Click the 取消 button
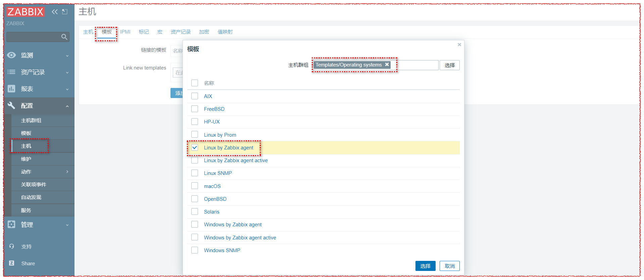The width and height of the screenshot is (644, 280). tap(450, 266)
